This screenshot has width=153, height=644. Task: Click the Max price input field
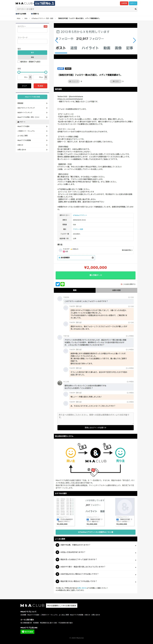[x=38, y=77]
